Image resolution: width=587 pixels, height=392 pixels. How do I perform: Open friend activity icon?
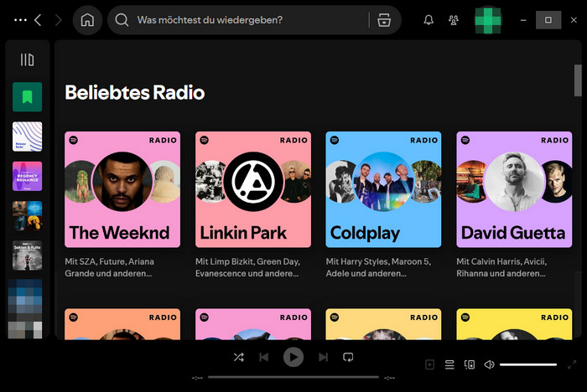point(454,20)
